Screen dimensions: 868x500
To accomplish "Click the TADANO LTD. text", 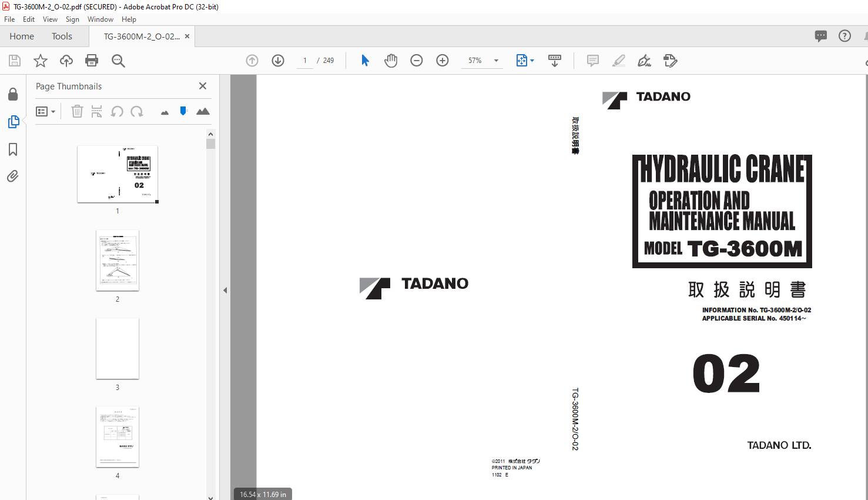I will [x=779, y=445].
